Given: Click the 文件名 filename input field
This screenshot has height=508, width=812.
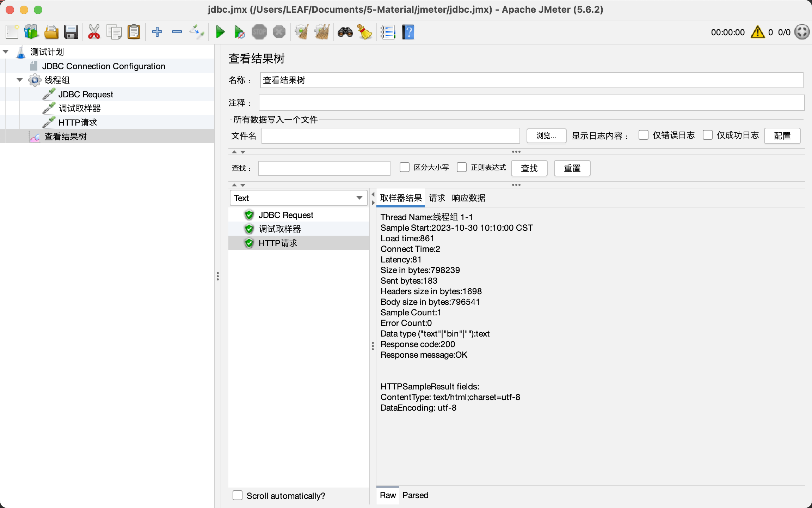Looking at the screenshot, I should pyautogui.click(x=390, y=136).
